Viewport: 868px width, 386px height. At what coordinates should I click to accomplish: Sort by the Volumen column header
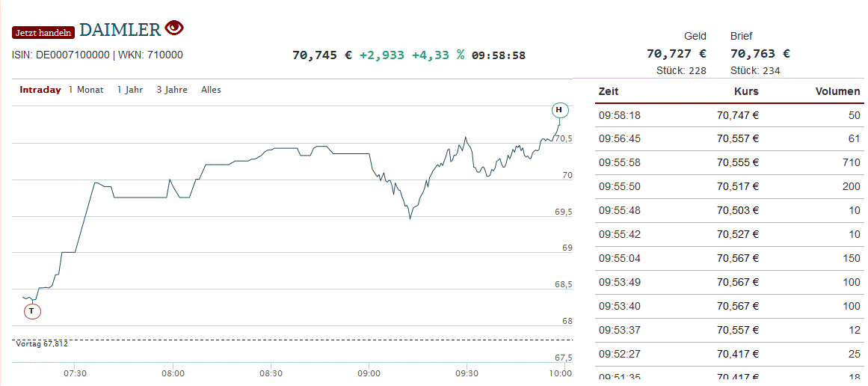[x=837, y=92]
